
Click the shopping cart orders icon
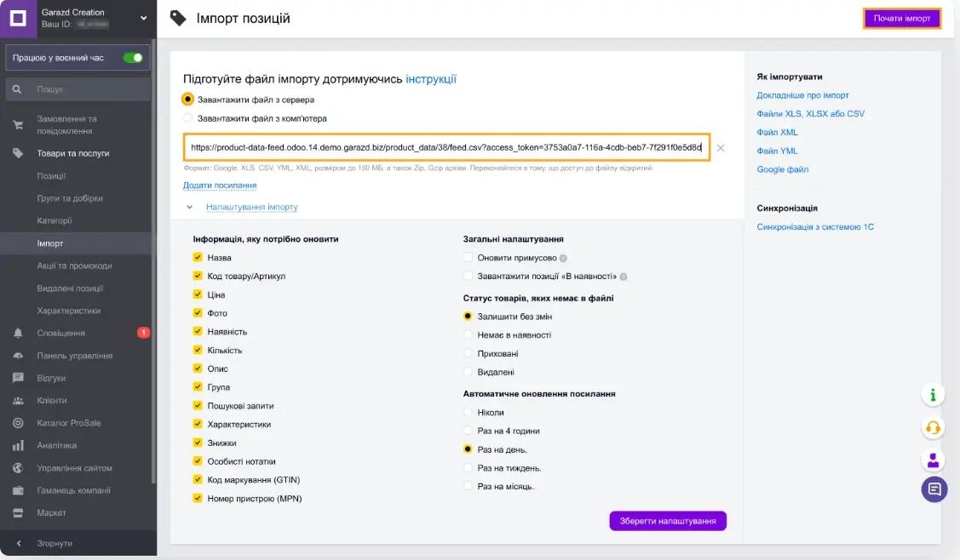pos(18,125)
